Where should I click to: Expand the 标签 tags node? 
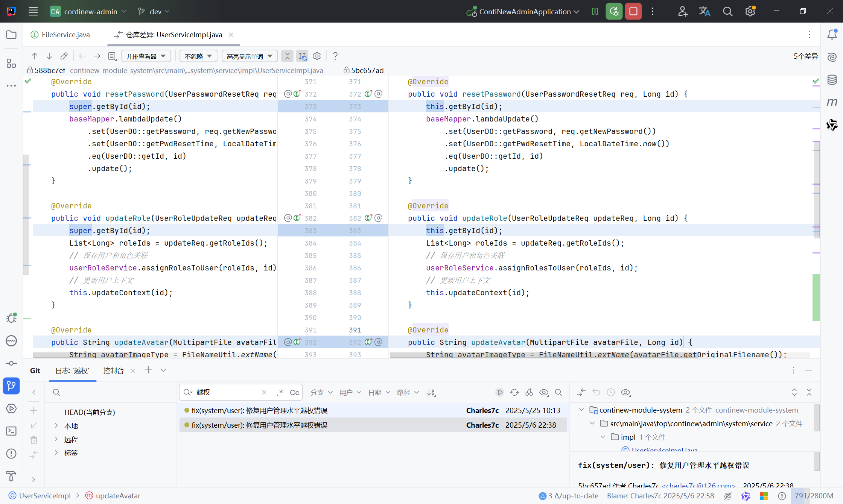pyautogui.click(x=56, y=453)
